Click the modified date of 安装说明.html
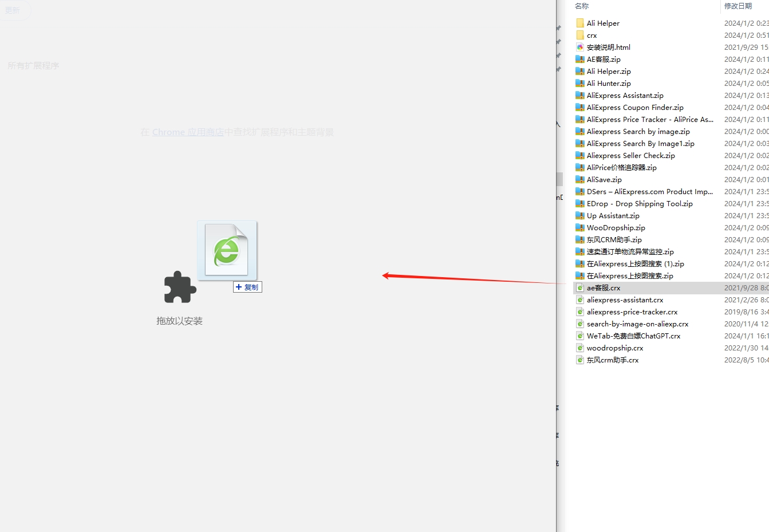769x532 pixels. coord(746,47)
